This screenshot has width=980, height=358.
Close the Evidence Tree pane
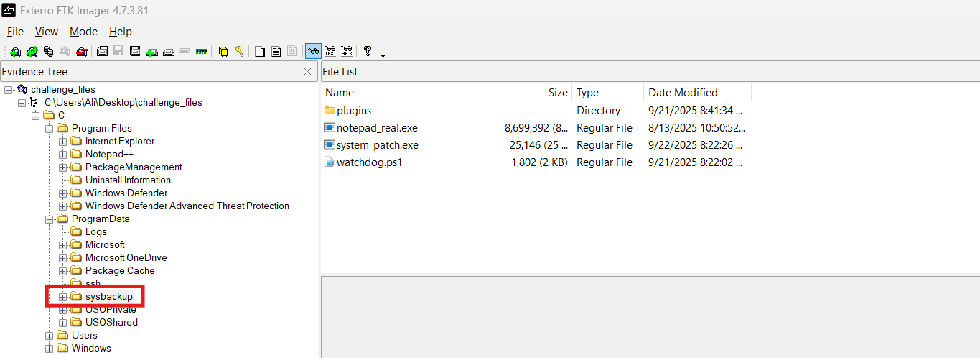point(308,72)
